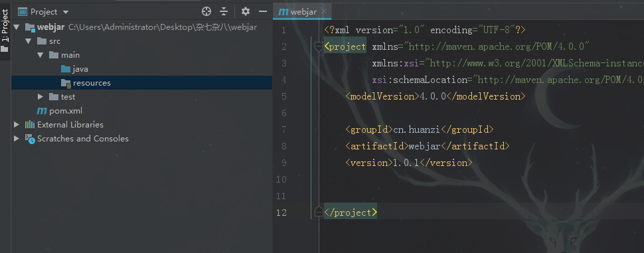Select Scratches and Consoles item
This screenshot has width=644, height=253.
point(83,138)
